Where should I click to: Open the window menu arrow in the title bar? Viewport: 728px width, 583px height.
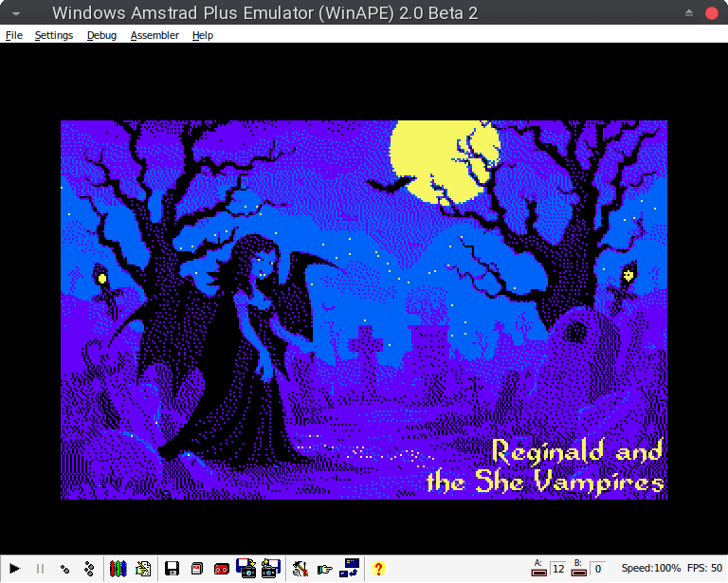pyautogui.click(x=16, y=13)
